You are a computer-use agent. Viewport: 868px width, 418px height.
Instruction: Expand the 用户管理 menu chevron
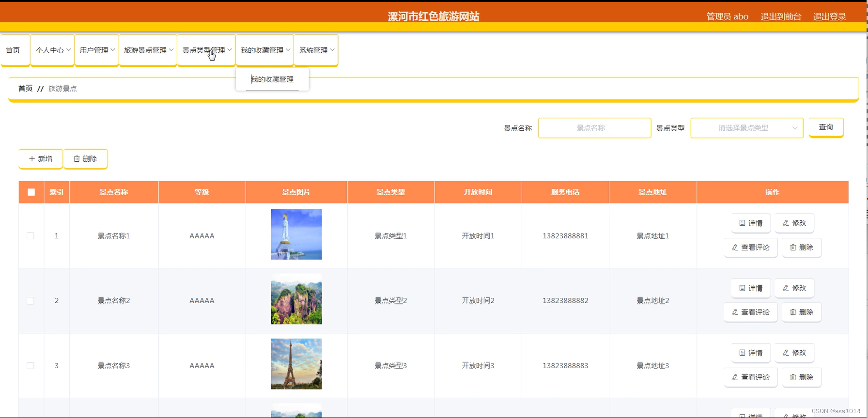(113, 50)
